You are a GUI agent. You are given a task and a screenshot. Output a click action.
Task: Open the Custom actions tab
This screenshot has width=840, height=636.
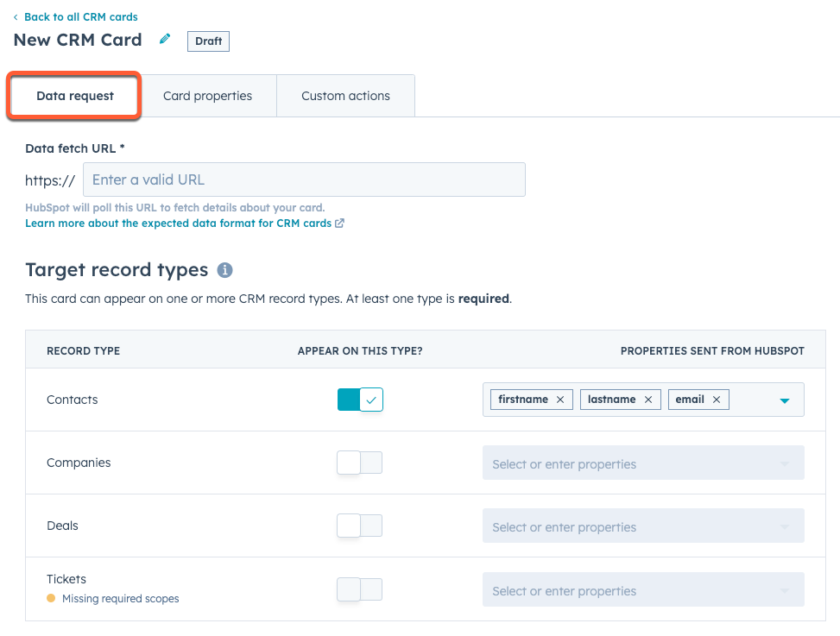[345, 96]
